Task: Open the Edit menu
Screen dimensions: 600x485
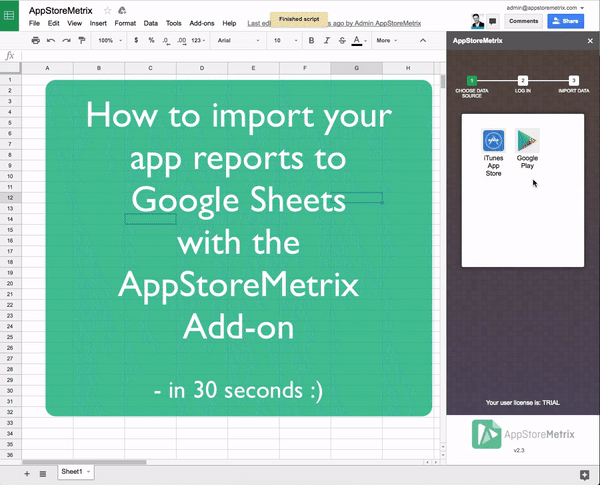Action: tap(53, 23)
